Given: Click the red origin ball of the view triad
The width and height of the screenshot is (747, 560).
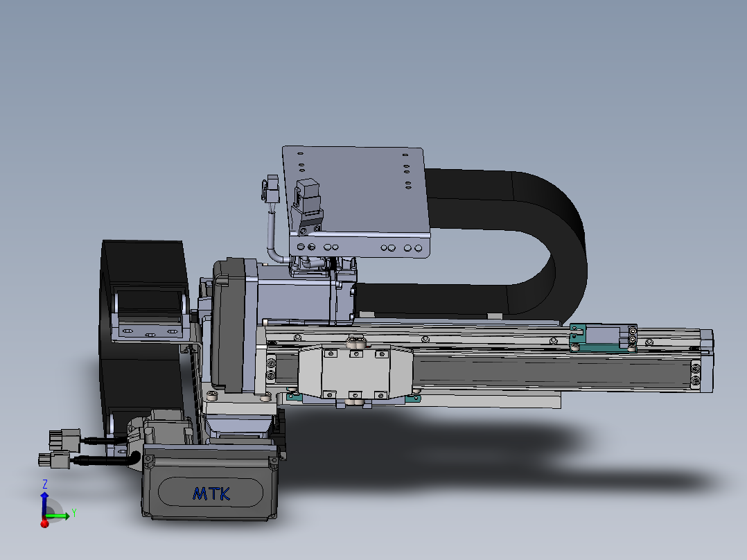Looking at the screenshot, I should (45, 524).
